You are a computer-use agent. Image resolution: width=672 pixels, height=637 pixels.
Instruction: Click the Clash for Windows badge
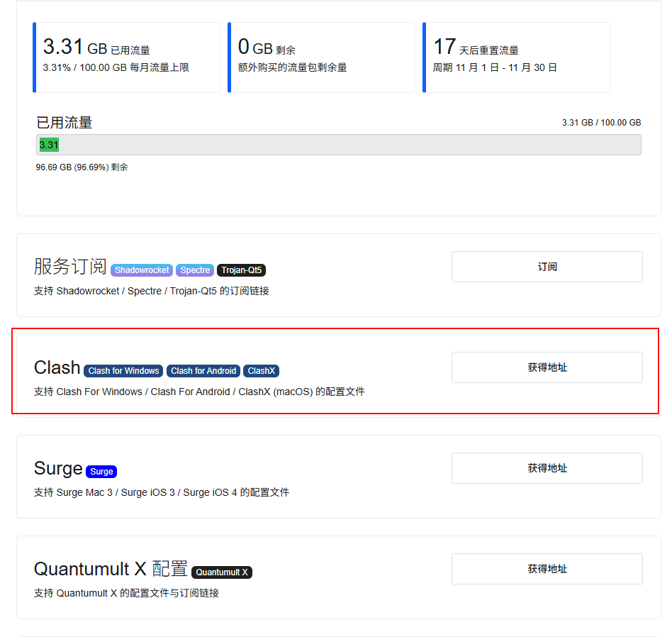123,371
